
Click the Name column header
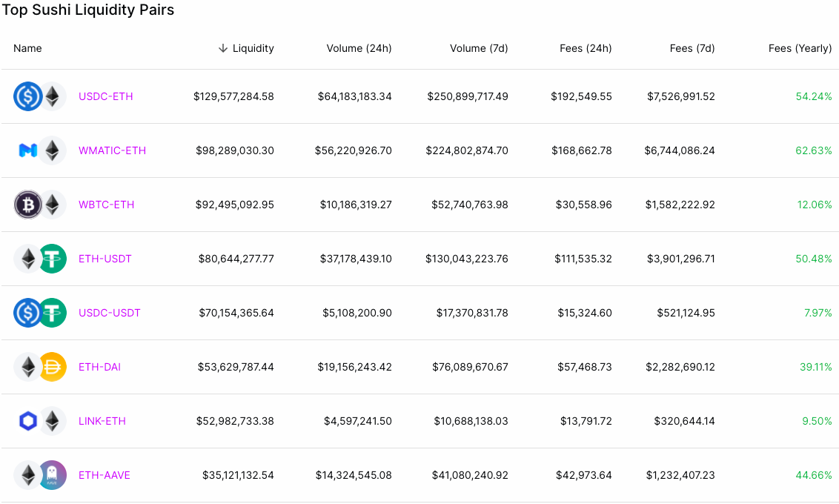(x=27, y=48)
